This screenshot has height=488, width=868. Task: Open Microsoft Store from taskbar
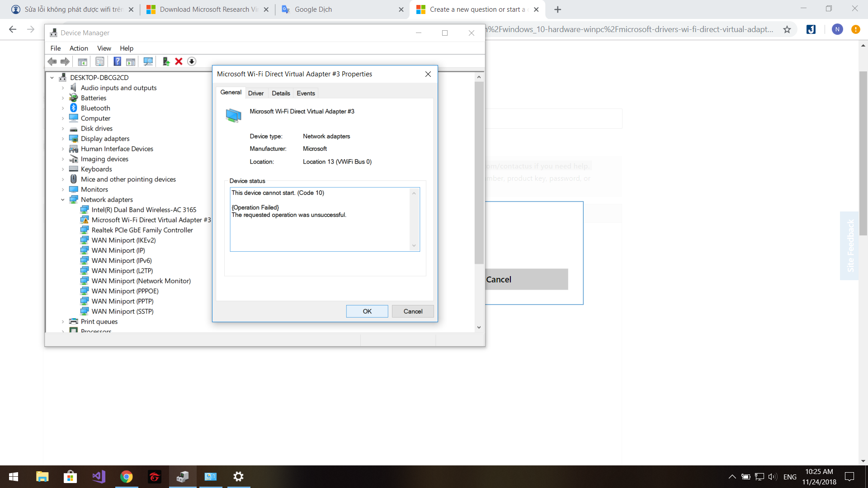[x=70, y=477]
